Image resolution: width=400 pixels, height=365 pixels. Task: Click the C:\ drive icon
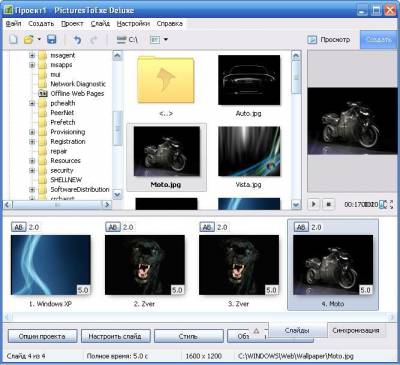click(x=127, y=40)
